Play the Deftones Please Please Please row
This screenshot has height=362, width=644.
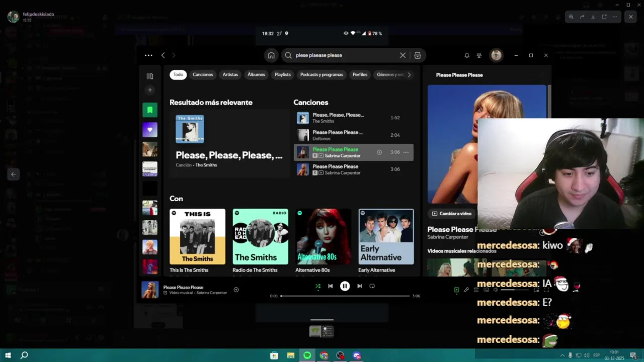pos(353,135)
